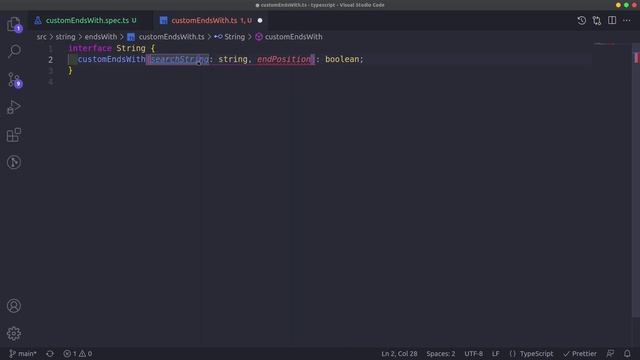640x360 pixels.
Task: Open the notifications bell
Action: point(627,353)
